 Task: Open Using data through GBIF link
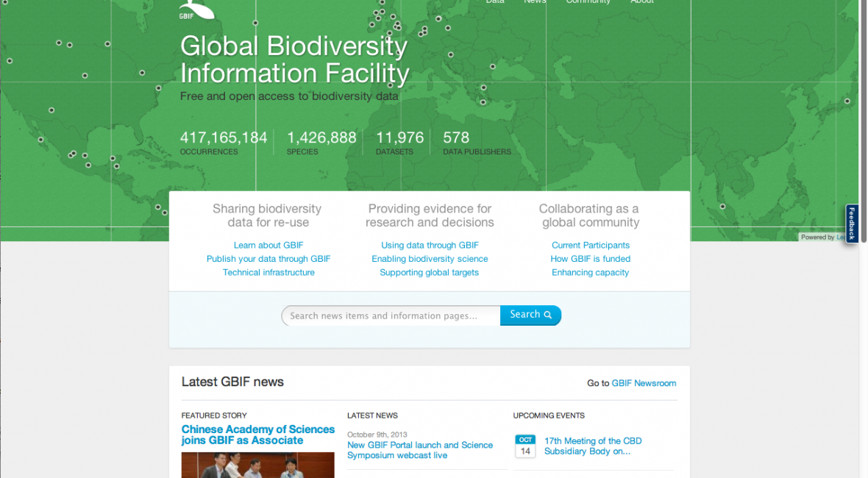pyautogui.click(x=430, y=245)
